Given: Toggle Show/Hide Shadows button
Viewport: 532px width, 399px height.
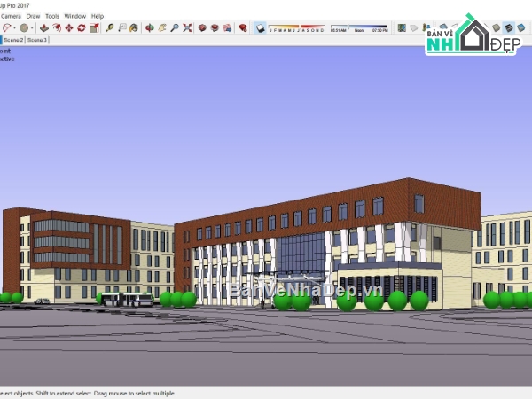Looking at the screenshot, I should point(260,27).
